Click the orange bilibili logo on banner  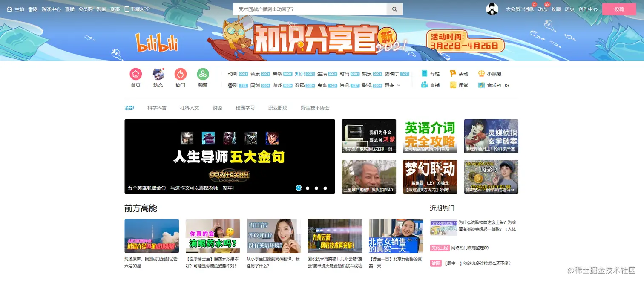click(x=157, y=43)
